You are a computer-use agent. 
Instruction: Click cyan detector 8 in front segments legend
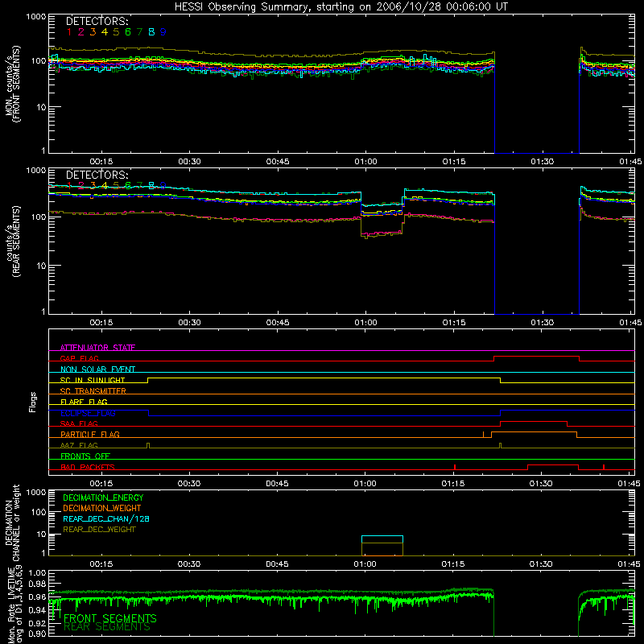tap(151, 32)
